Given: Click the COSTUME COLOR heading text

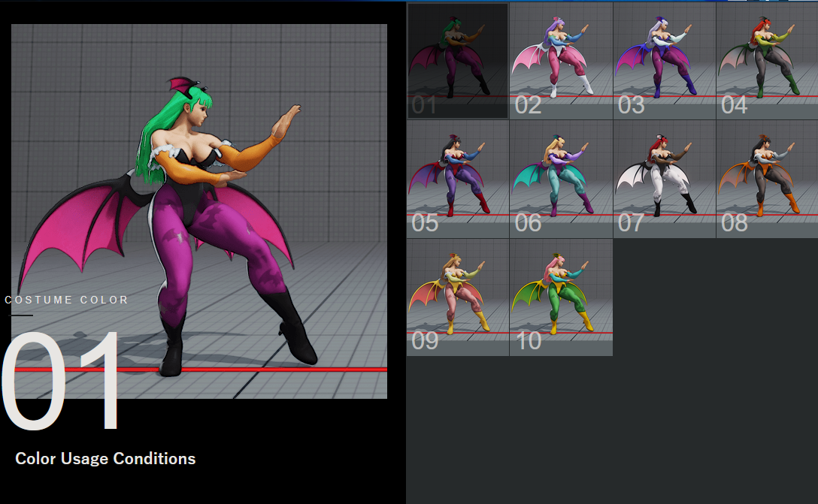Looking at the screenshot, I should point(67,300).
